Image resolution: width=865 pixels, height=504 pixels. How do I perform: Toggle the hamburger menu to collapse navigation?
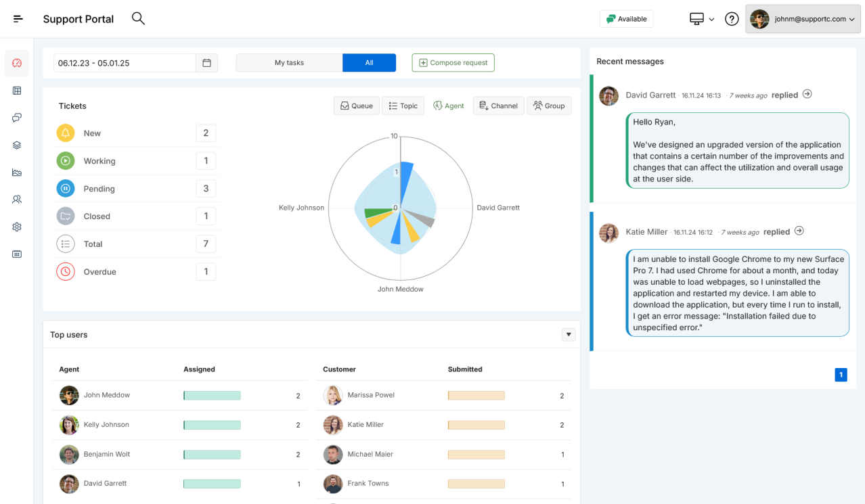18,18
